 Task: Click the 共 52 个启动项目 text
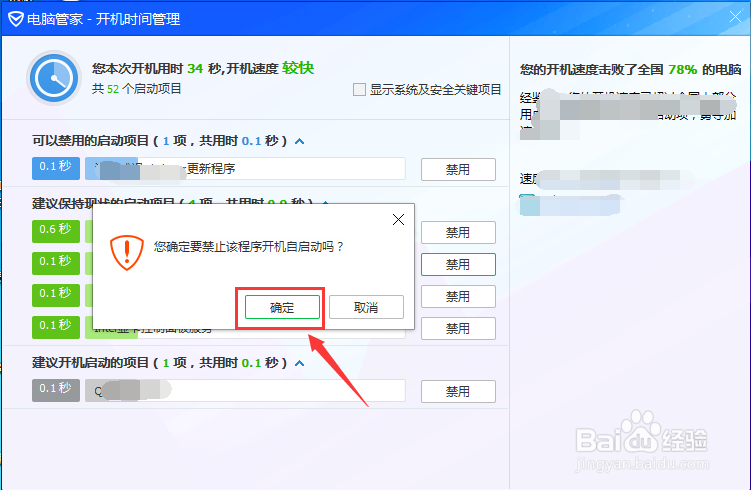(x=137, y=89)
